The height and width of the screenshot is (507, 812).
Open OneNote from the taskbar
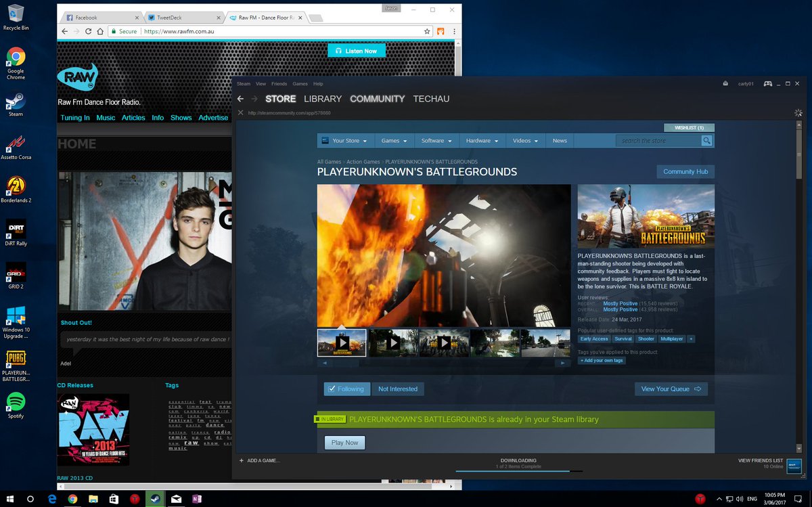click(x=196, y=499)
